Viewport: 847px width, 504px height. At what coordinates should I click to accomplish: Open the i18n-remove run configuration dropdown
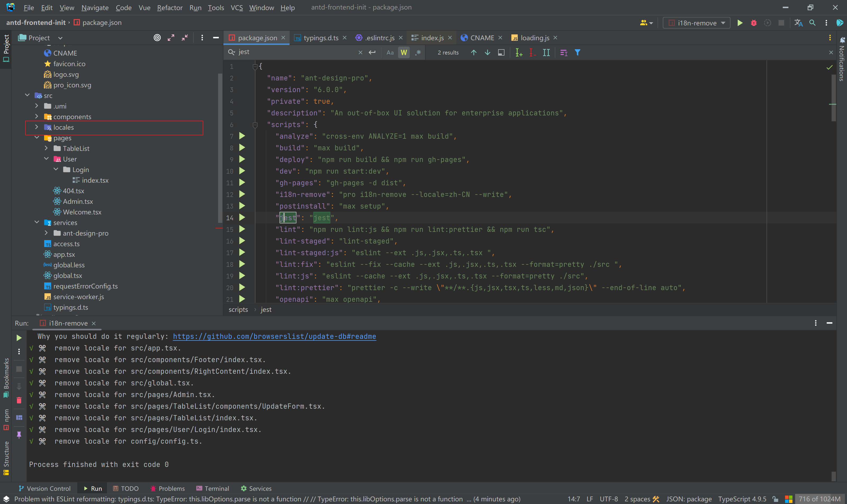[x=697, y=23]
